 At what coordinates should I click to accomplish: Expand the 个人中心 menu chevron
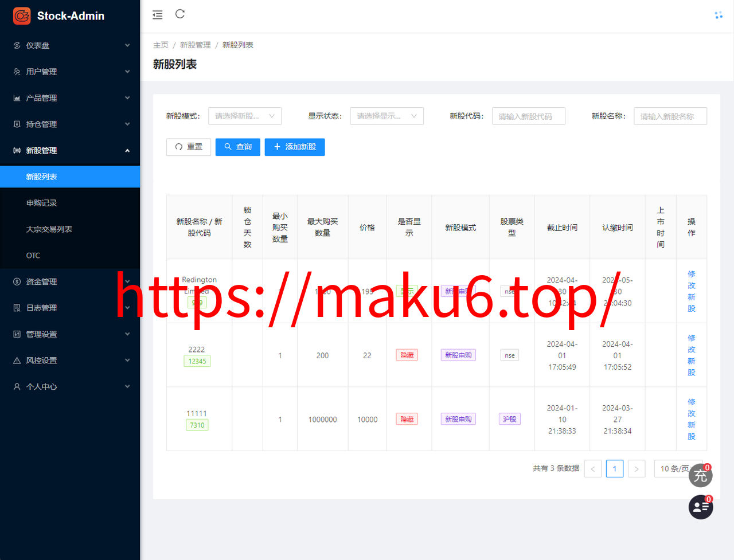(127, 387)
